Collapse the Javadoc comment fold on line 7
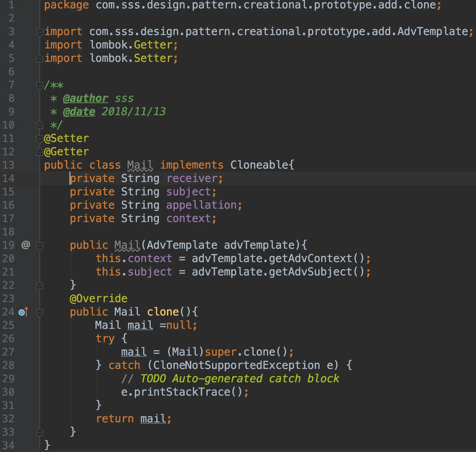476x452 pixels. [x=40, y=86]
